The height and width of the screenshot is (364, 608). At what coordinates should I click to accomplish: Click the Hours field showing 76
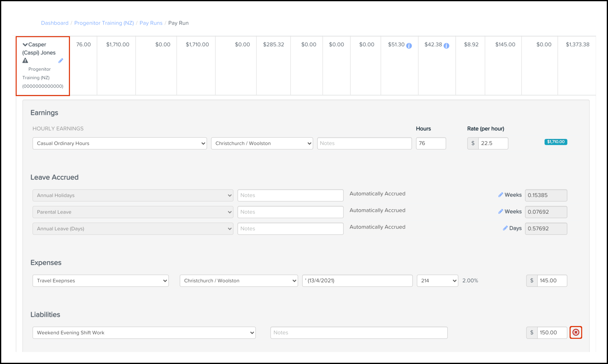click(431, 143)
